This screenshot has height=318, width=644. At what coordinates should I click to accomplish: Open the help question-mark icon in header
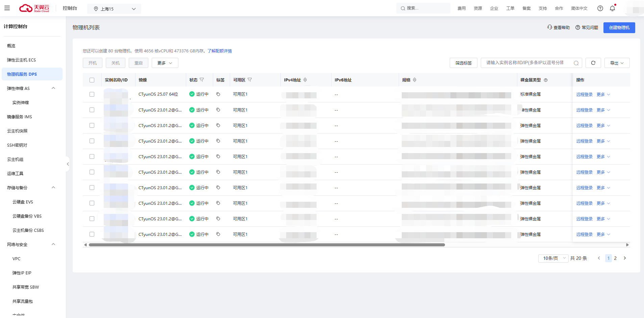[x=600, y=8]
